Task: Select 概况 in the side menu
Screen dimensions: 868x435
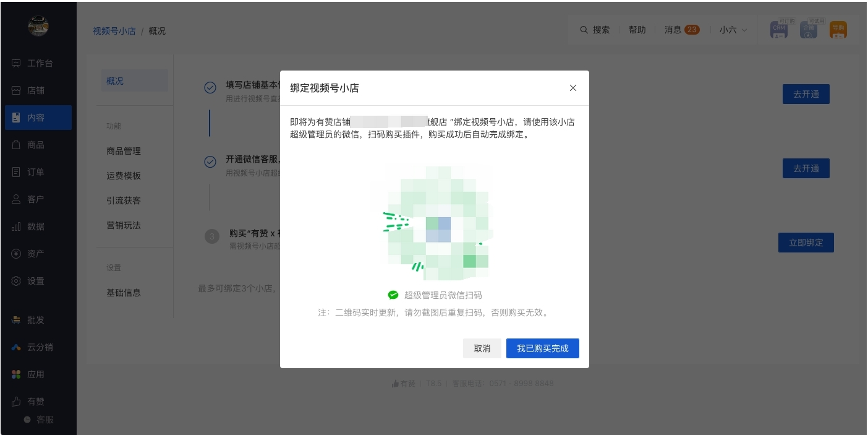Action: 135,81
